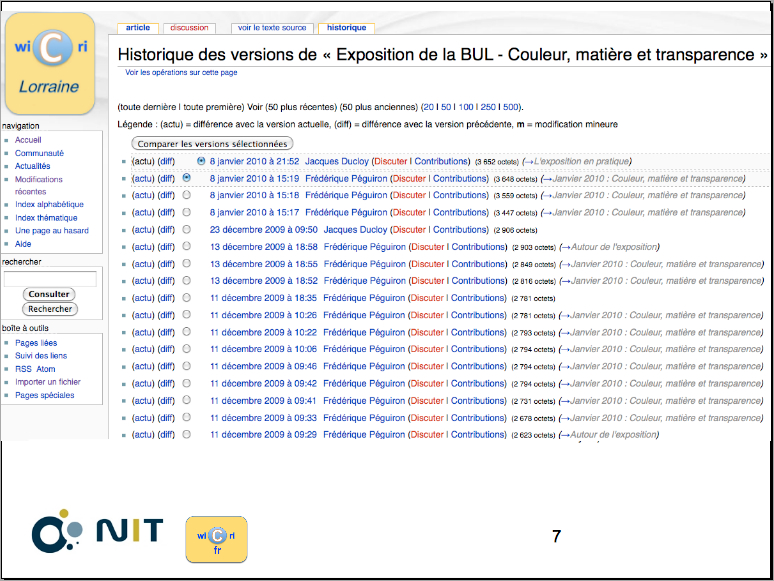Click diff on 8 janvier 15:18 row
Image resolution: width=774 pixels, height=581 pixels.
pyautogui.click(x=166, y=195)
